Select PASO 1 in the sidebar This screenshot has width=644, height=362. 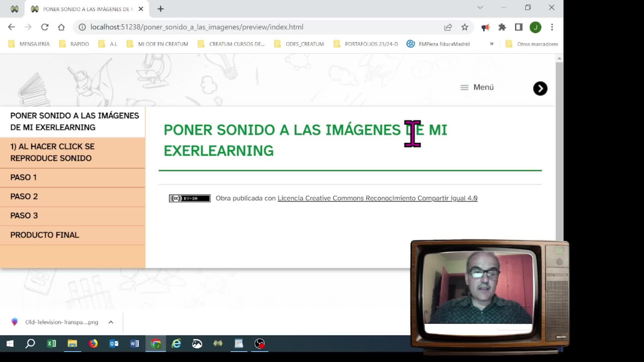tap(23, 177)
